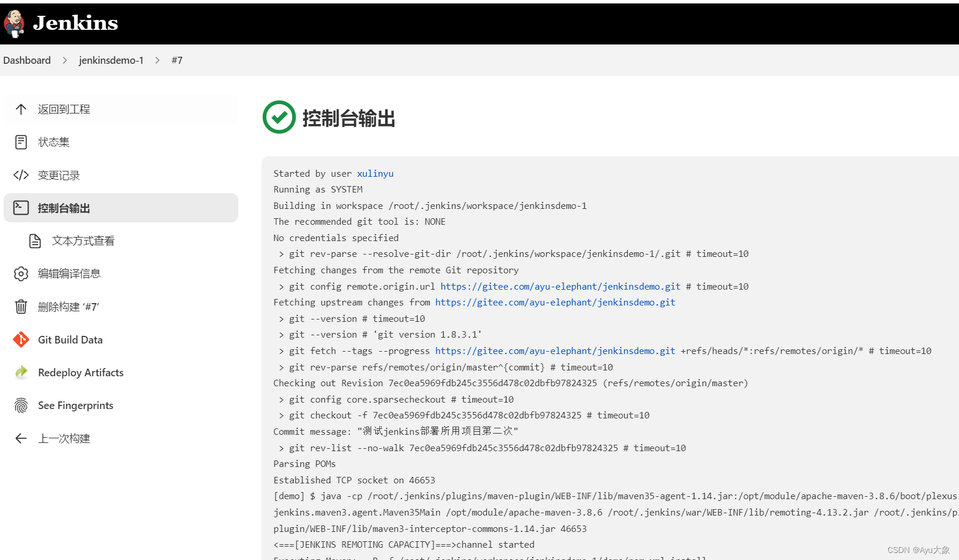Click the fingerprint icon
Image resolution: width=959 pixels, height=560 pixels.
click(21, 406)
